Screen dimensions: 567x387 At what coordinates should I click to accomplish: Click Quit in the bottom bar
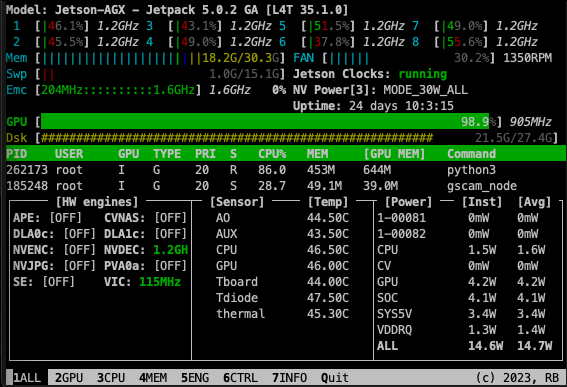pos(335,378)
